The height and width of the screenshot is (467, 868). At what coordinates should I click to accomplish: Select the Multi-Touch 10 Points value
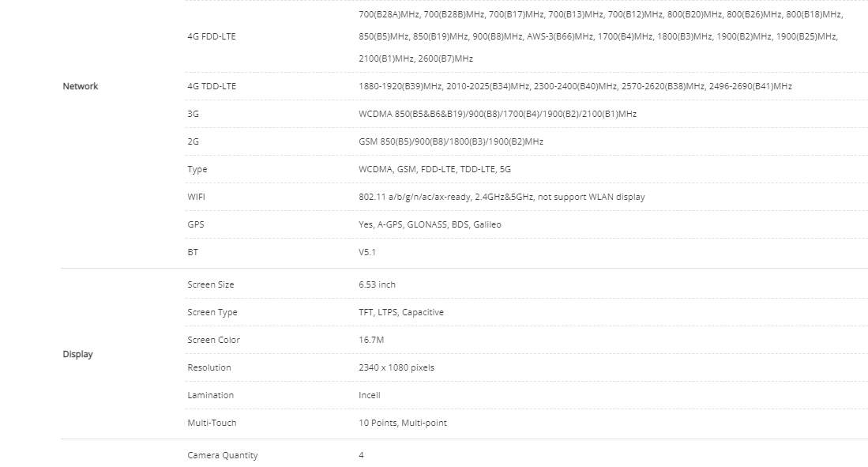click(403, 424)
